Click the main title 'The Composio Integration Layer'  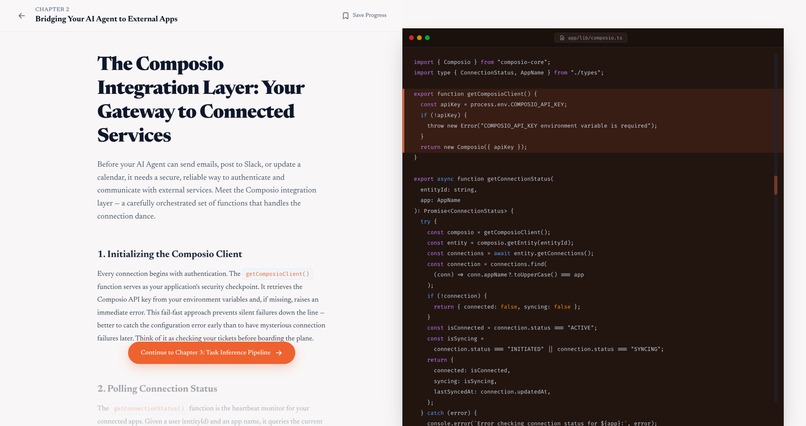(x=200, y=99)
